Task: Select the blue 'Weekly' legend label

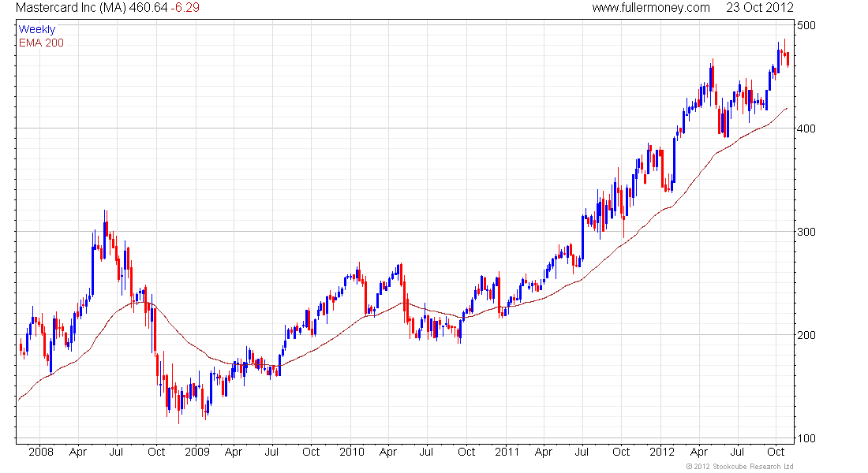Action: click(x=37, y=29)
